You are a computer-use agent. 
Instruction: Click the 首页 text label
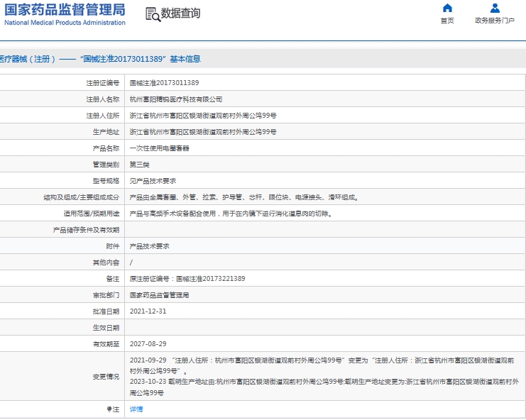click(x=447, y=21)
